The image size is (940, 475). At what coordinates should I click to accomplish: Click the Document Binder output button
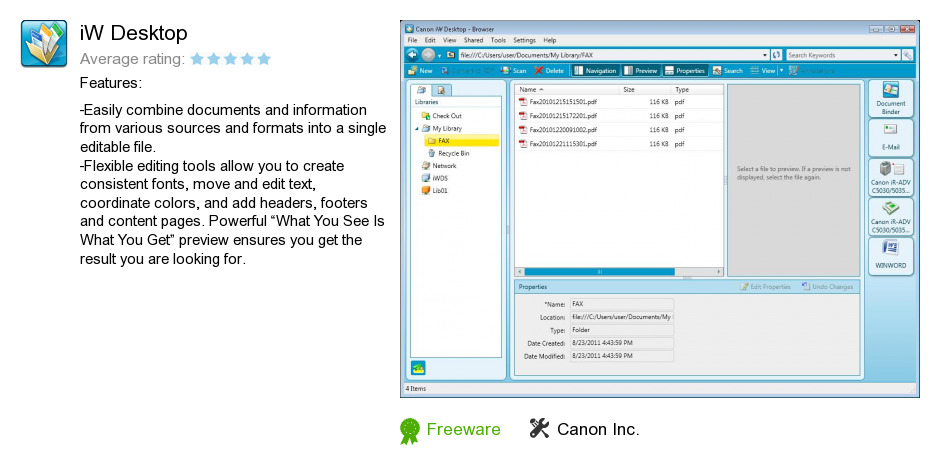890,99
